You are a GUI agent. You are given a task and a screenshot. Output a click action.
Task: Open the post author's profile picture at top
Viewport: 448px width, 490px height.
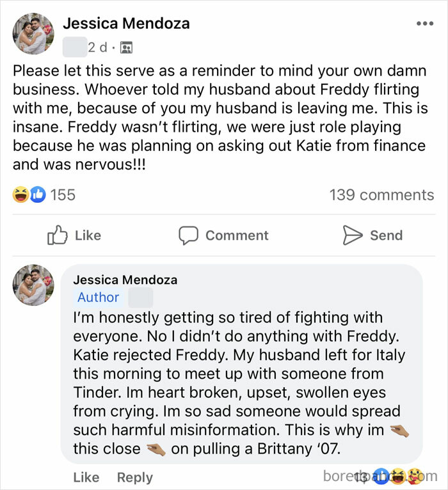pyautogui.click(x=33, y=33)
